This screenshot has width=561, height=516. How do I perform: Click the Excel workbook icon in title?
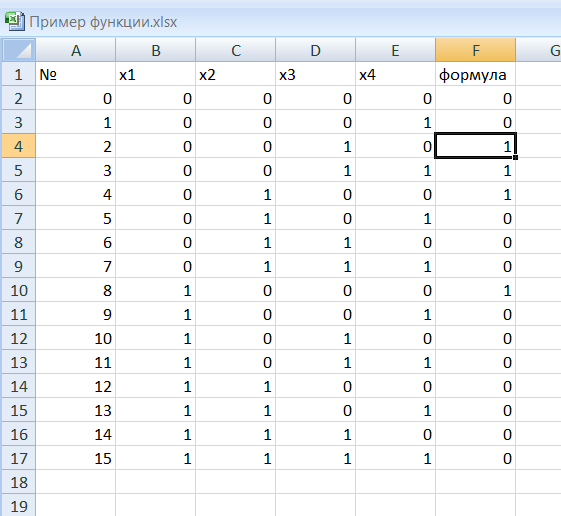point(14,21)
